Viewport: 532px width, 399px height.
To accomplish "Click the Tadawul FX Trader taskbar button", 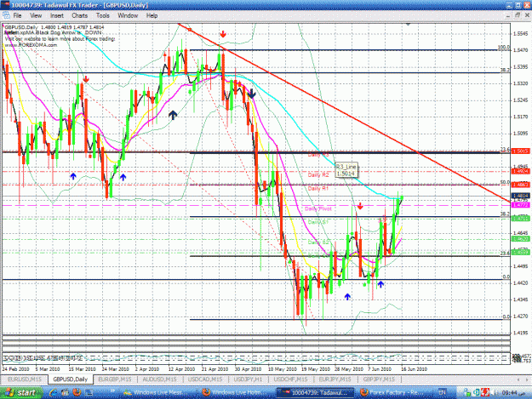I will tap(316, 392).
